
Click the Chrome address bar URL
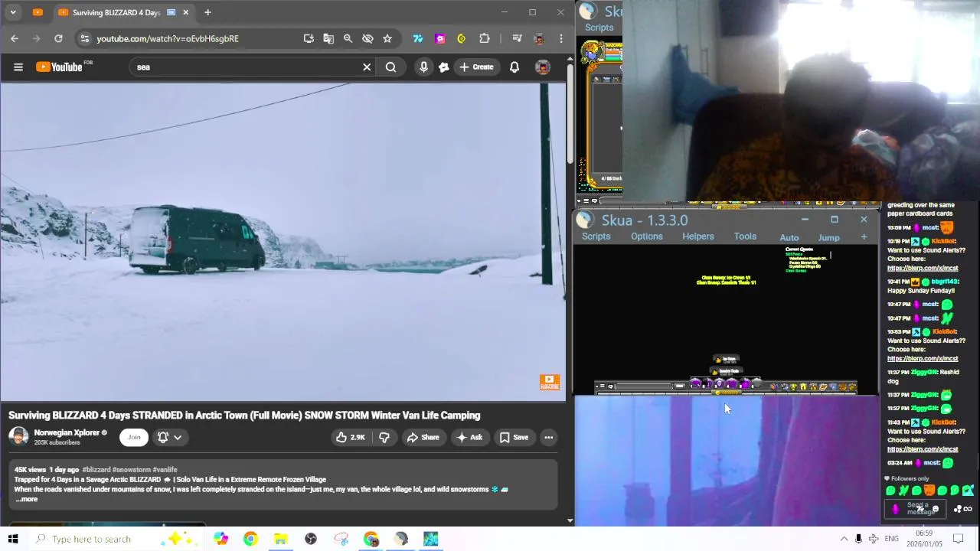pos(167,38)
